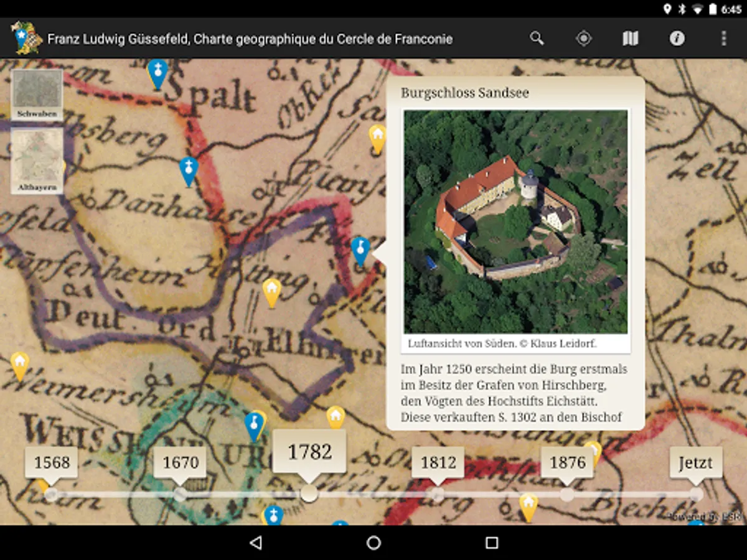Jump to the 1812 timeline marker

[438, 462]
